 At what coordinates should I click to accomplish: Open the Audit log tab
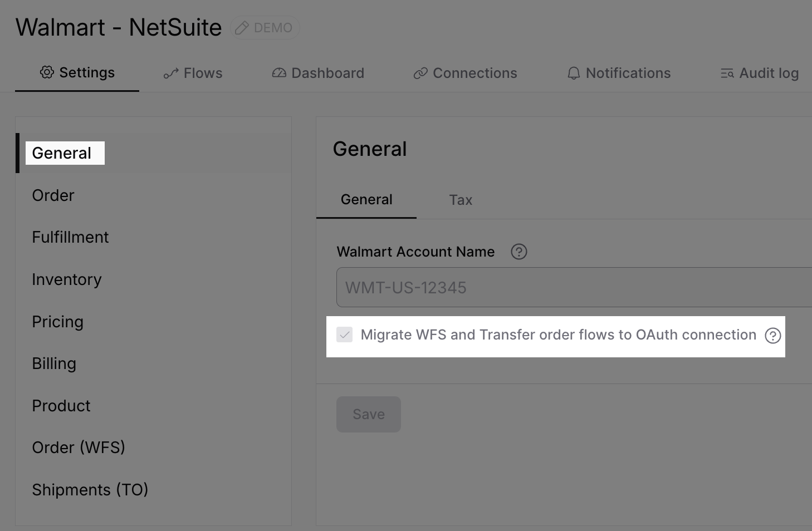click(760, 73)
